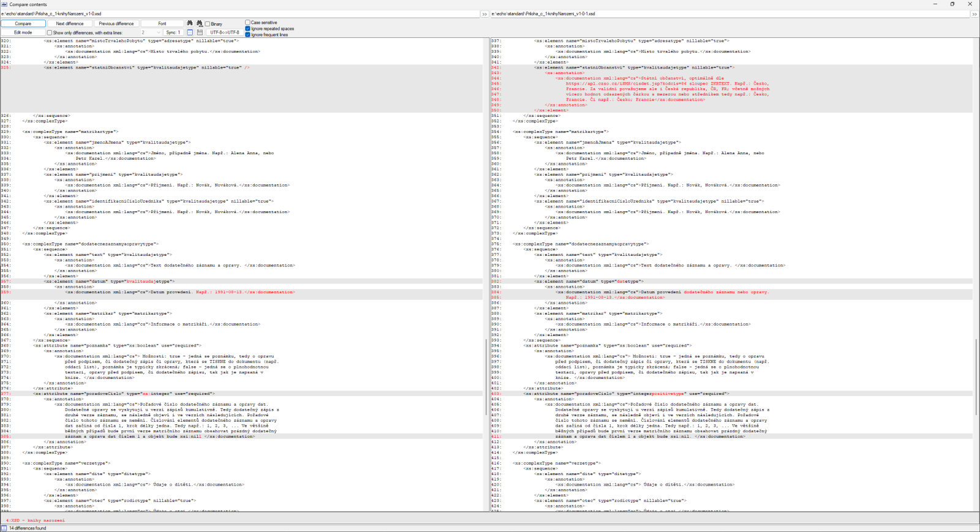The width and height of the screenshot is (980, 532).
Task: Click right line 382 datum datetype
Action: (589, 282)
